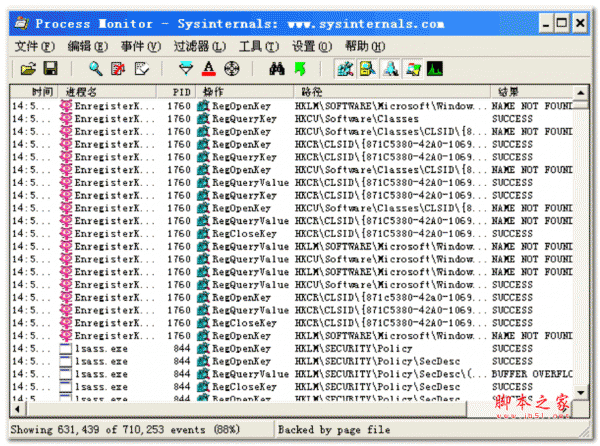The height and width of the screenshot is (446, 600).
Task: Open the 设置(O) menu
Action: [312, 46]
